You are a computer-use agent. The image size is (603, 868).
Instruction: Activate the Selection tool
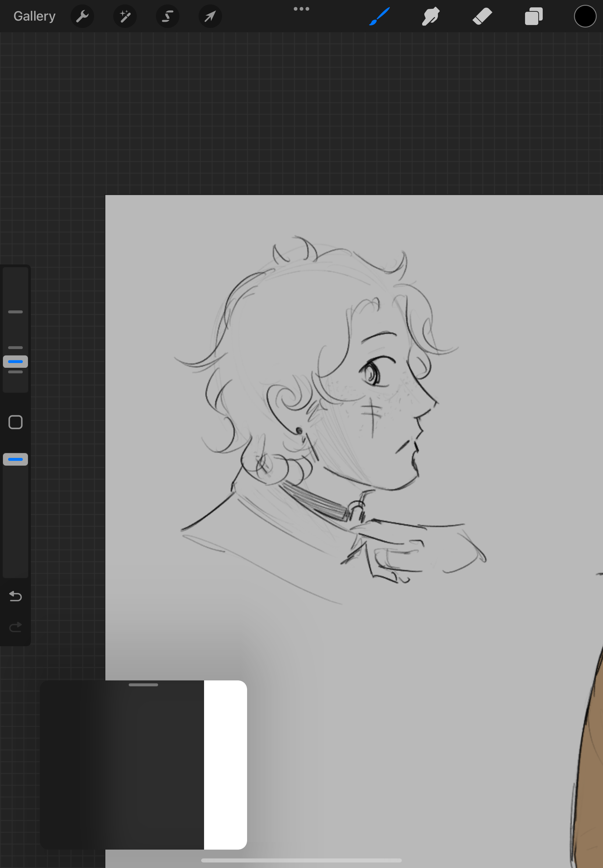[168, 16]
